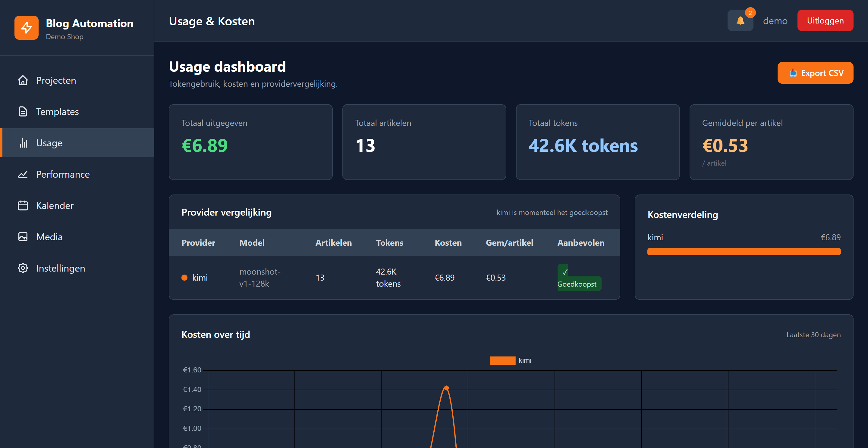Image resolution: width=868 pixels, height=448 pixels.
Task: Click the Kosten column header
Action: [x=448, y=243]
